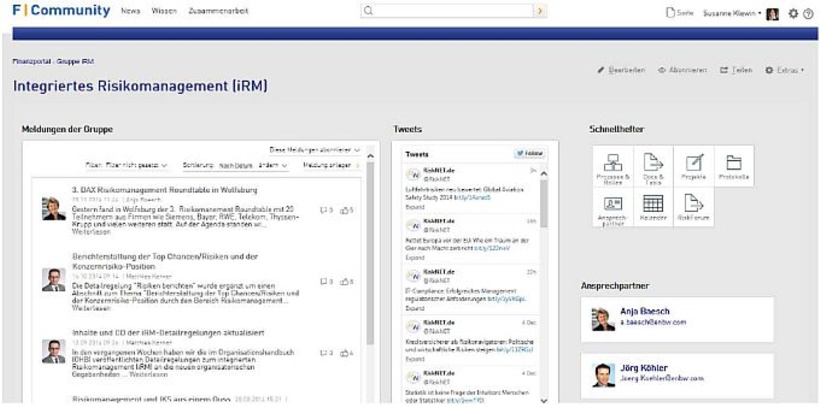The width and height of the screenshot is (820, 407).
Task: Open post Risikomanagement und IKS aus einem Guss
Action: [151, 400]
